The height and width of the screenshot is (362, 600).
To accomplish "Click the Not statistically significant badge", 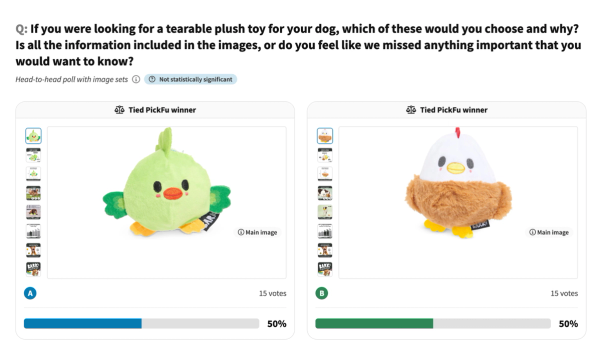I will (191, 79).
